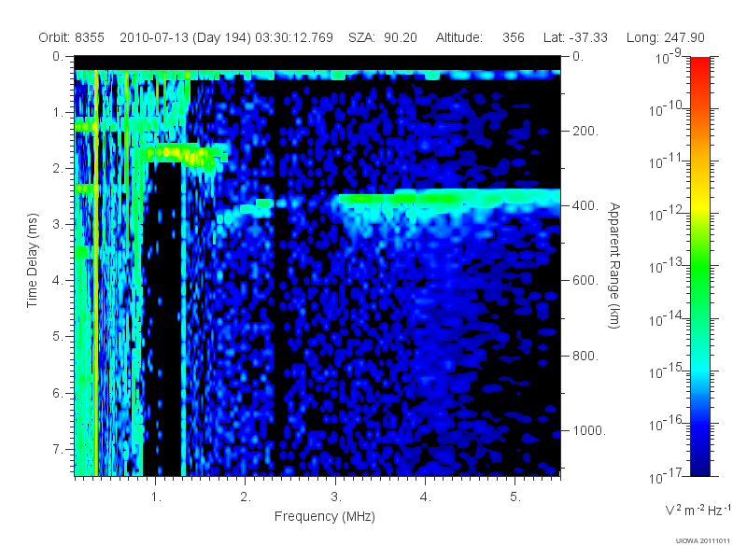
Task: Click the frequency tick label '5.'
Action: click(x=515, y=497)
